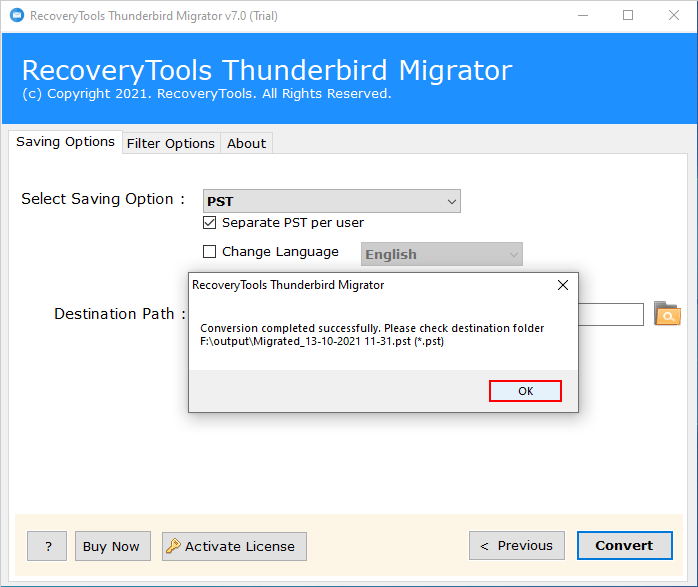Minimize the Thunderbird Migrator window
698x587 pixels.
[583, 16]
